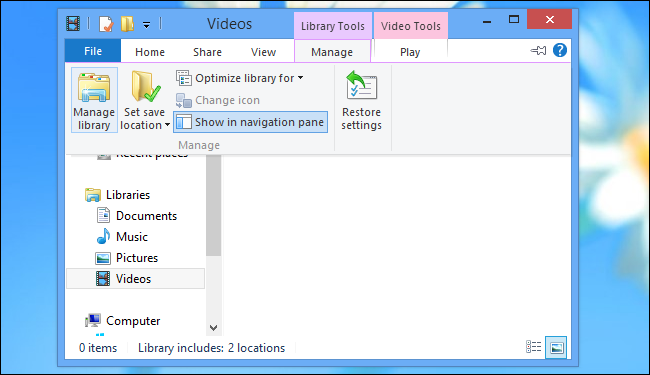Screen dimensions: 650x375
Task: Select the Play tab under Video Tools
Action: pyautogui.click(x=410, y=52)
